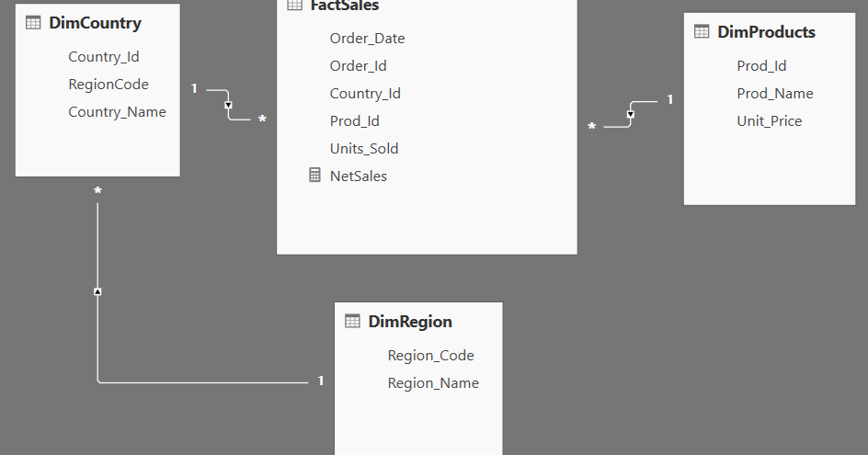Image resolution: width=868 pixels, height=455 pixels.
Task: Click the filter arrow between FactSales and DimProducts
Action: pyautogui.click(x=631, y=115)
